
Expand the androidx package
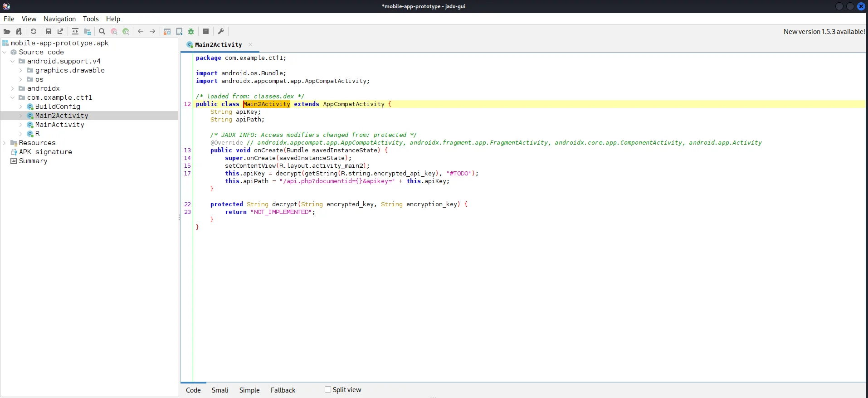(x=13, y=88)
